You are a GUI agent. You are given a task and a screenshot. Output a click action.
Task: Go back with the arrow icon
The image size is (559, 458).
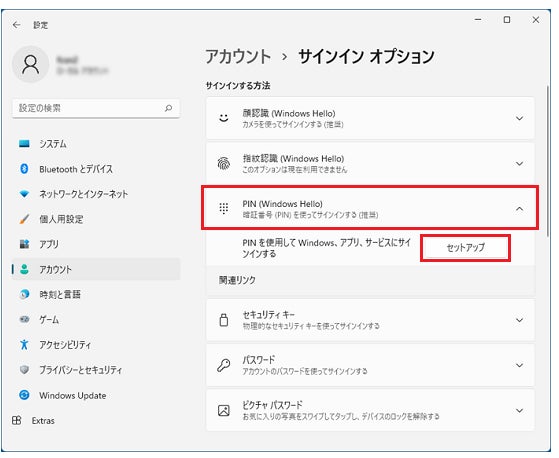tap(16, 25)
